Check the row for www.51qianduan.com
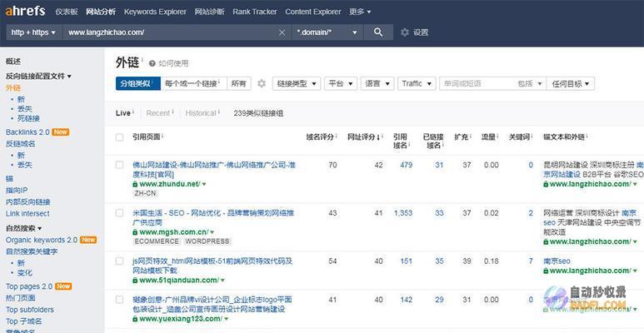Viewport: 644px width, 333px height. 119,261
